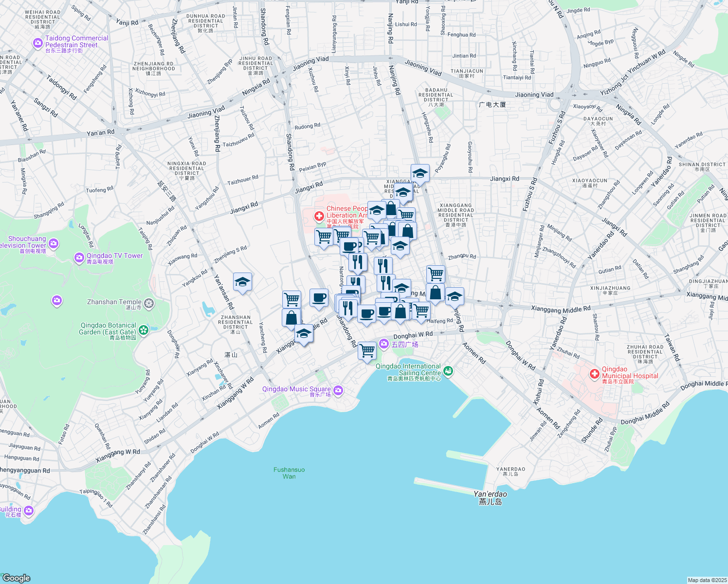
Task: Click the Qingdao Botanical Garden green icon
Action: pos(144,330)
